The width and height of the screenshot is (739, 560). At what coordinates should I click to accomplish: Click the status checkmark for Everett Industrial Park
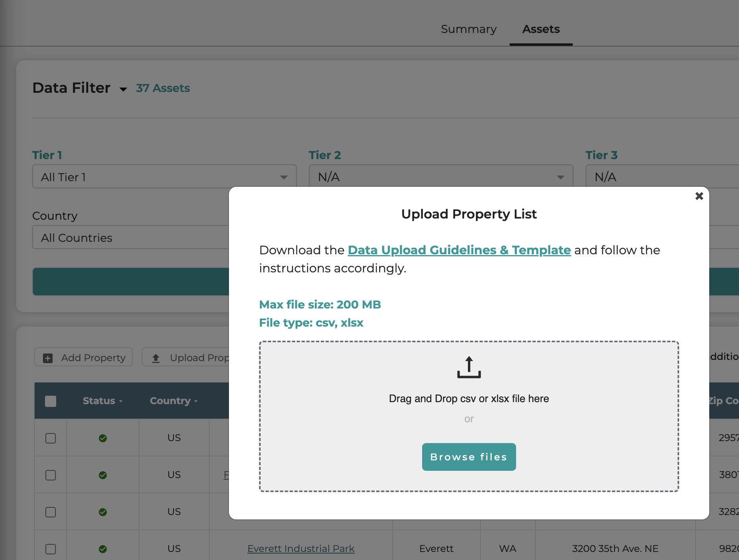[103, 549]
